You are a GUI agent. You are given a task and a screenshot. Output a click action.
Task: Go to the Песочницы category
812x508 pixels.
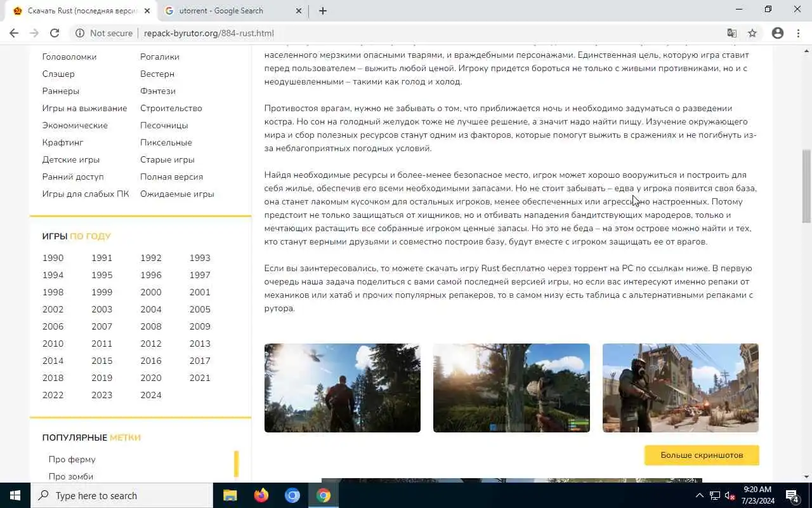(164, 125)
